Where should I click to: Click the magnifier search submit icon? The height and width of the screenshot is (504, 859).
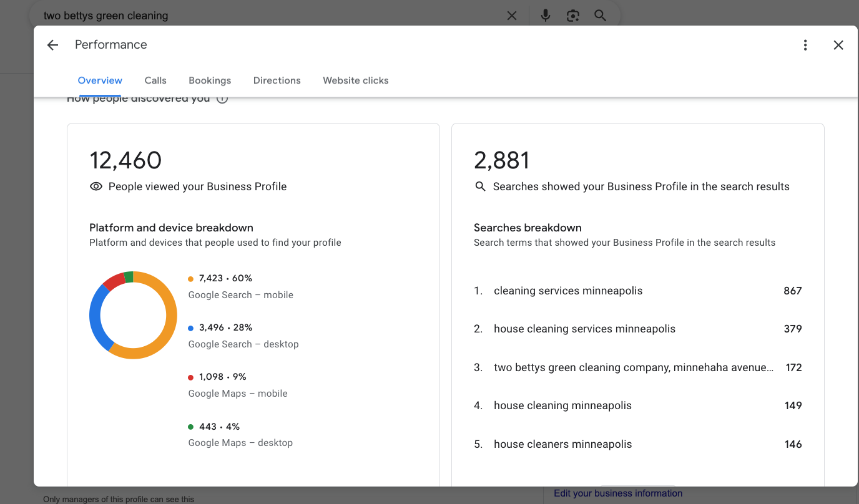click(600, 16)
